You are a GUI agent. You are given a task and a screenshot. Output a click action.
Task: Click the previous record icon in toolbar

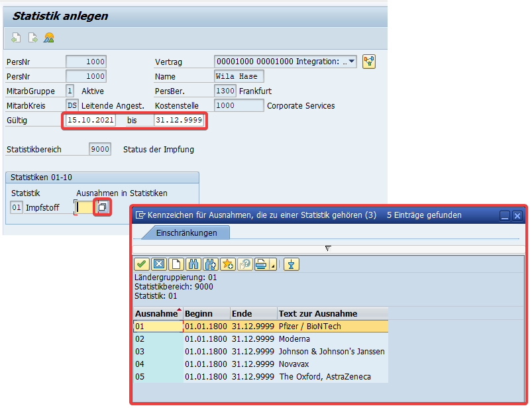(x=16, y=38)
